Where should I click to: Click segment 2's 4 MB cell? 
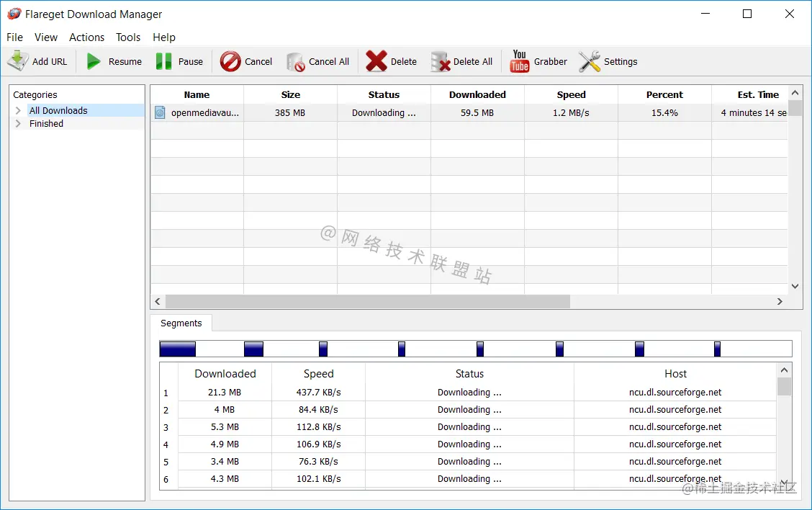coord(225,409)
